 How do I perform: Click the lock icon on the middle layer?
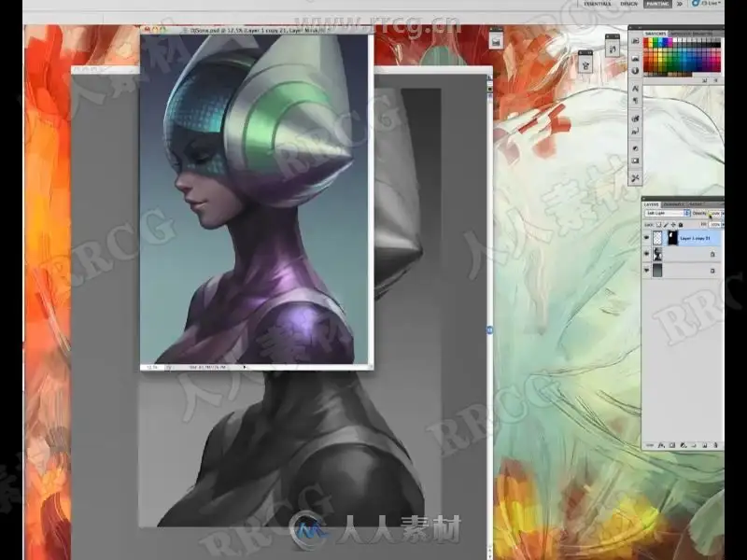[x=712, y=254]
